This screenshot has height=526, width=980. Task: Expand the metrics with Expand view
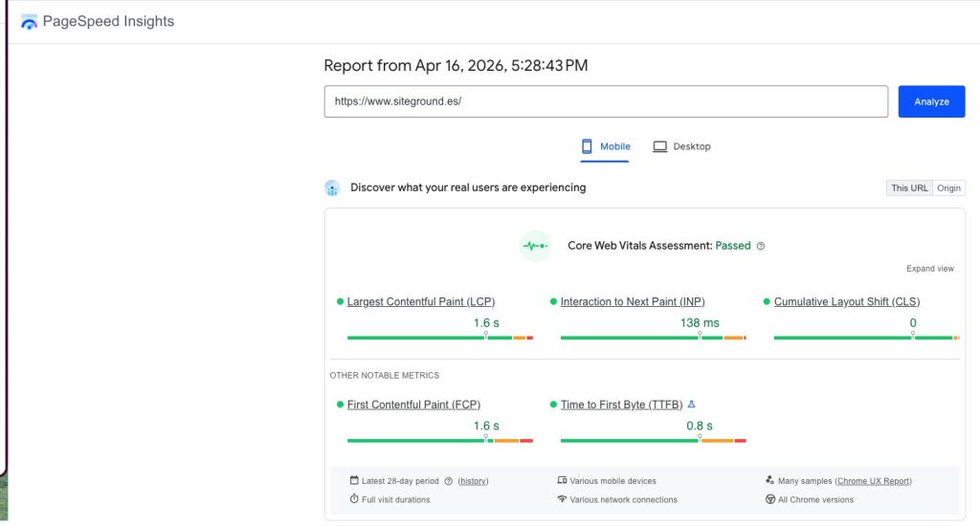930,269
